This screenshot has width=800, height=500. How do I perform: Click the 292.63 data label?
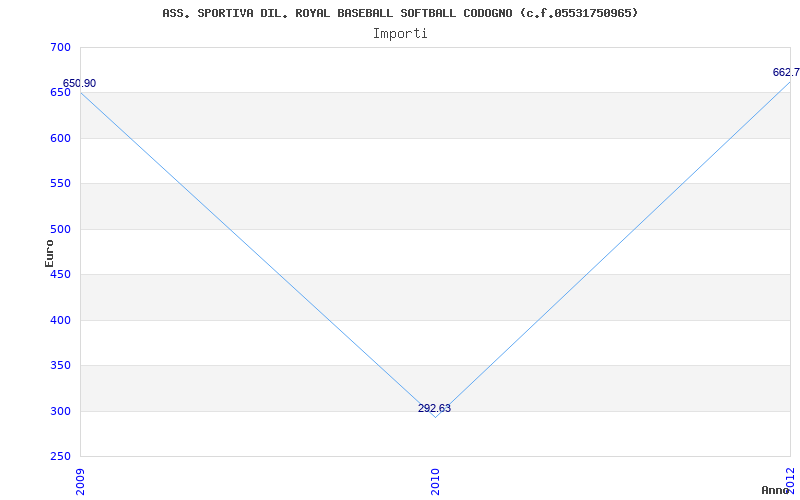(434, 408)
